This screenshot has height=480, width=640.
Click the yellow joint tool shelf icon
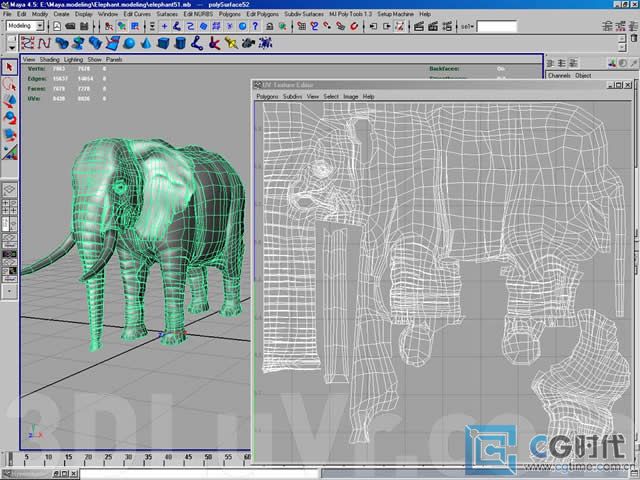231,43
